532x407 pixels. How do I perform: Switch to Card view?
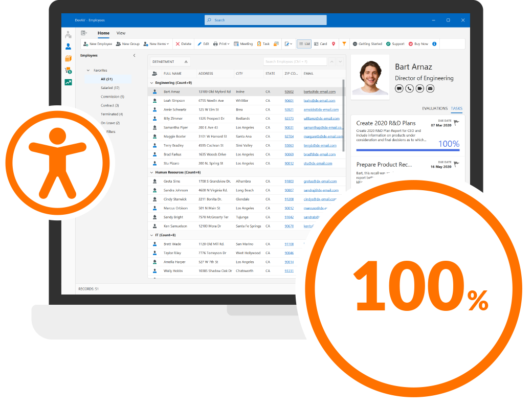click(321, 44)
